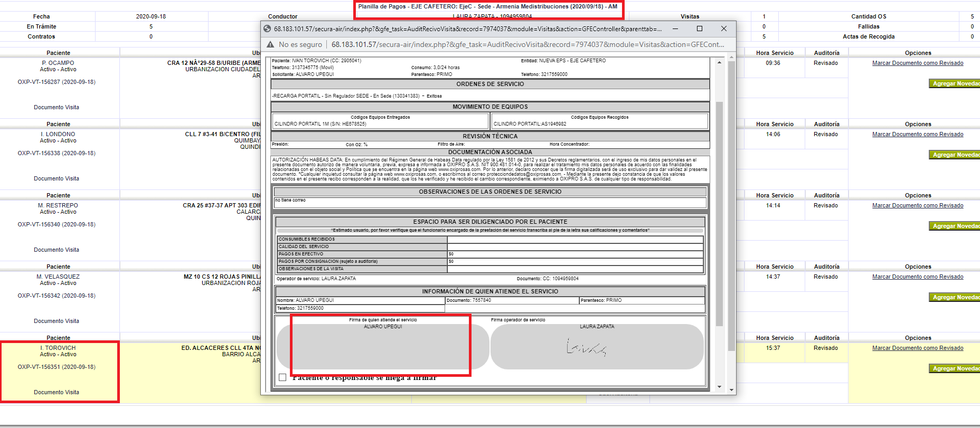Viewport: 980px width, 428px height.
Task: Click the ORDENES DE SERVICIO section header
Action: [490, 84]
